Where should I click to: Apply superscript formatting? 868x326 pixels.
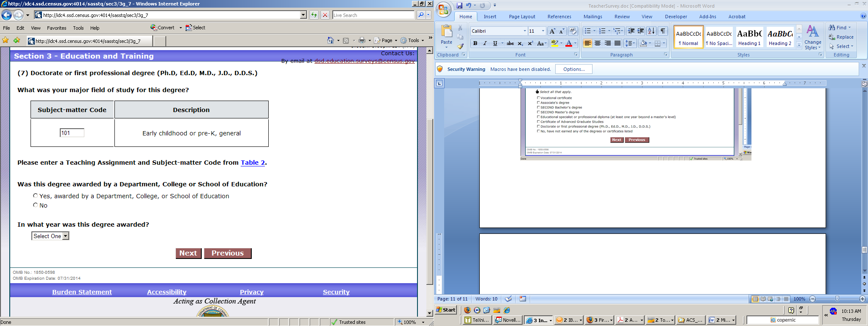pos(530,43)
